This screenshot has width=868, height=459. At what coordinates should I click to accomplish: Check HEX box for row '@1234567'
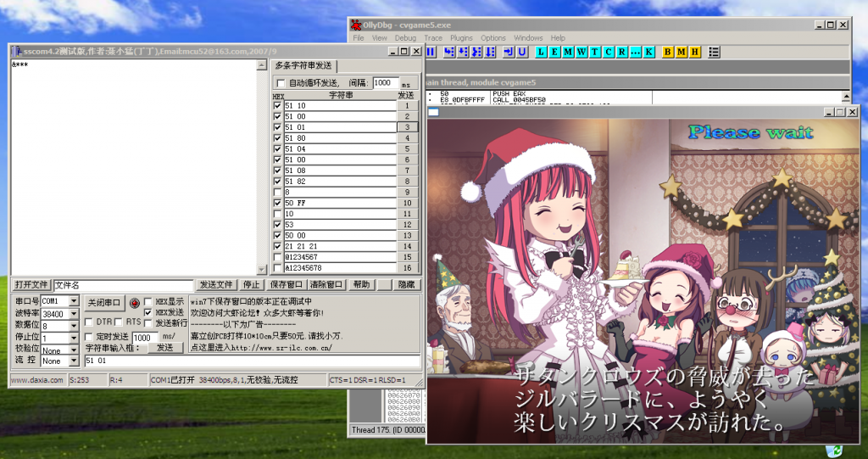coord(277,257)
